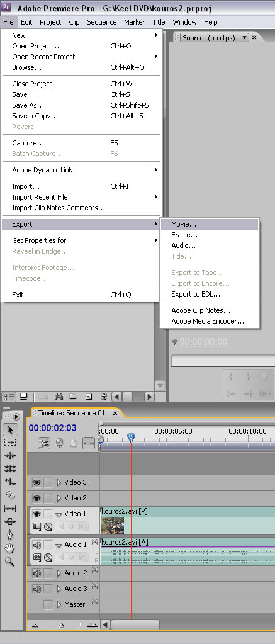Viewport: 275px width, 644px height.
Task: Open the Source clip dropdown arrow
Action: (244, 37)
